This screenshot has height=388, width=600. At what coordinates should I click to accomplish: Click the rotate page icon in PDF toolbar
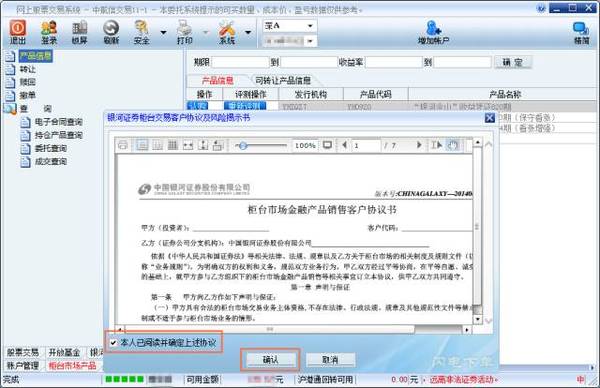[x=218, y=145]
